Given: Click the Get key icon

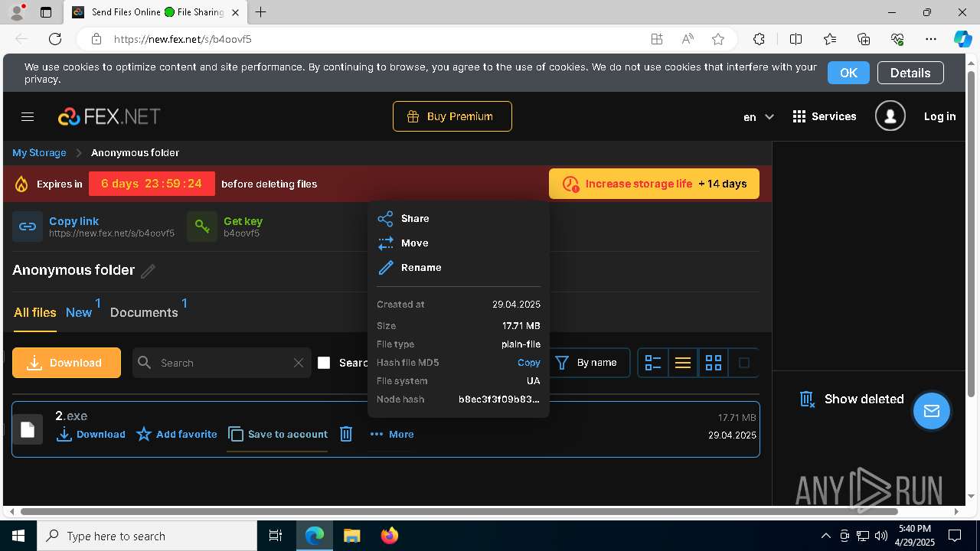Looking at the screenshot, I should (x=202, y=227).
